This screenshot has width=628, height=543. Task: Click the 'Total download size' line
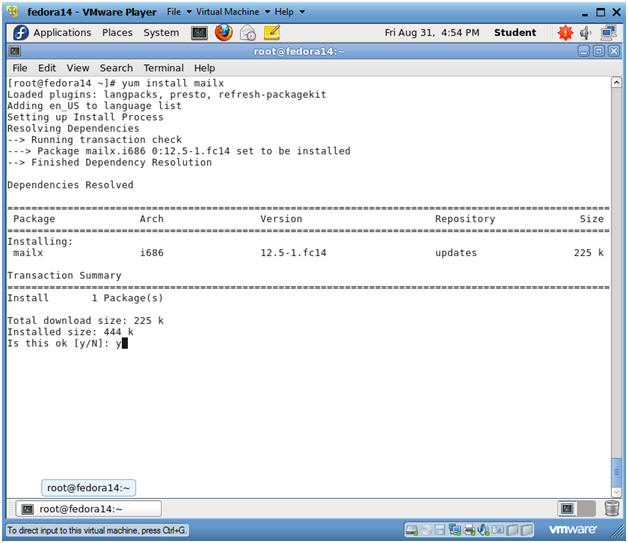tap(86, 321)
